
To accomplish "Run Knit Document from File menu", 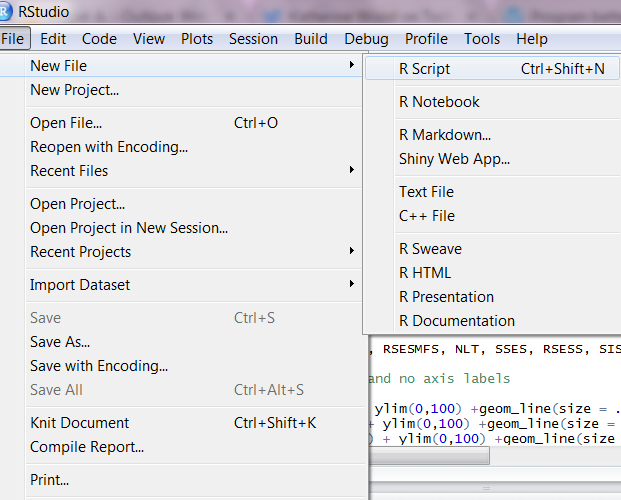I will point(79,423).
